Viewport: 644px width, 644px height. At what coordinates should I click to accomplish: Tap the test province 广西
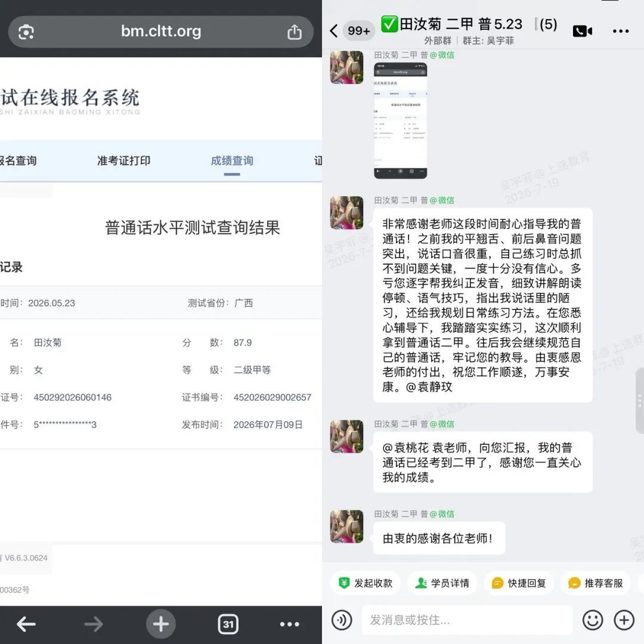243,303
